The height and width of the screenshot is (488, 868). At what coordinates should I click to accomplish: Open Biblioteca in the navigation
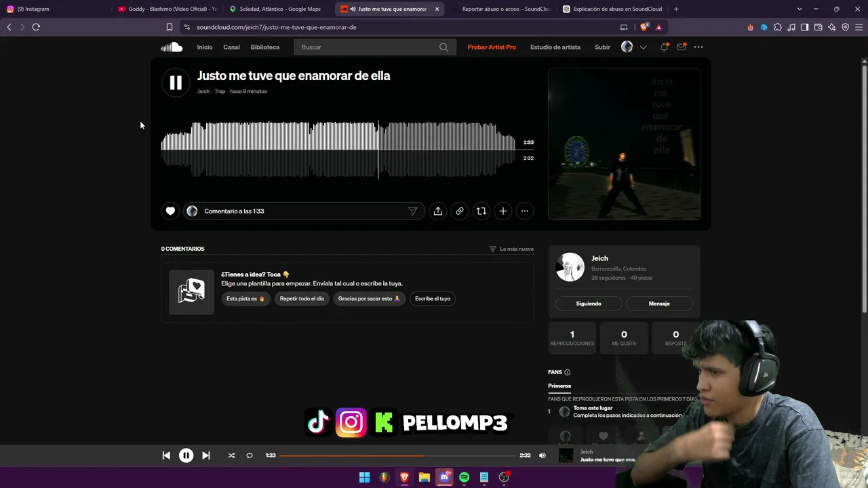point(265,47)
